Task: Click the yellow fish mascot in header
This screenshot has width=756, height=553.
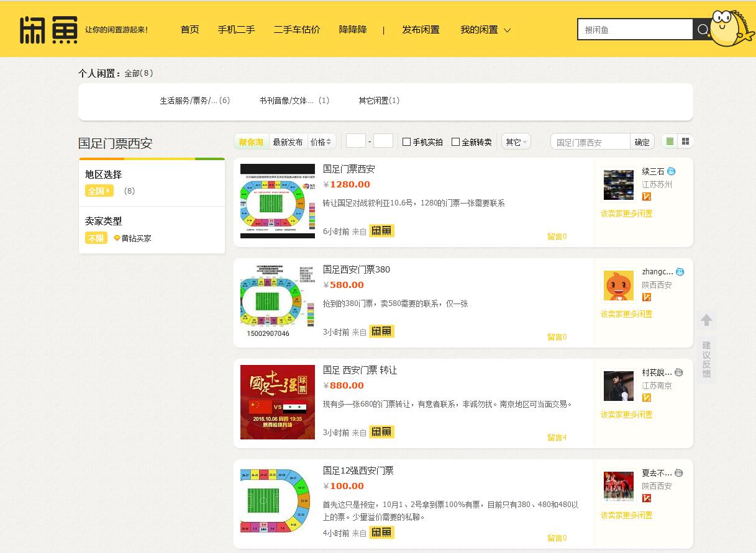Action: [x=731, y=29]
